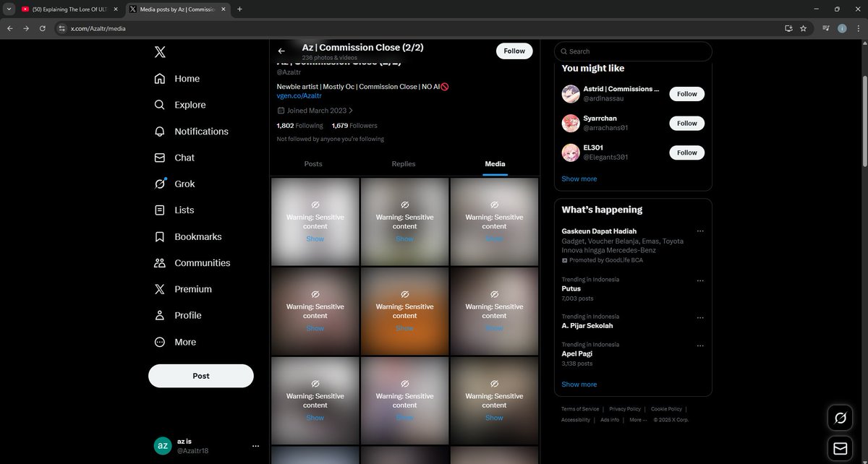Open options for Gaskeun Dapat Hadiah
This screenshot has height=464, width=868.
(x=700, y=231)
